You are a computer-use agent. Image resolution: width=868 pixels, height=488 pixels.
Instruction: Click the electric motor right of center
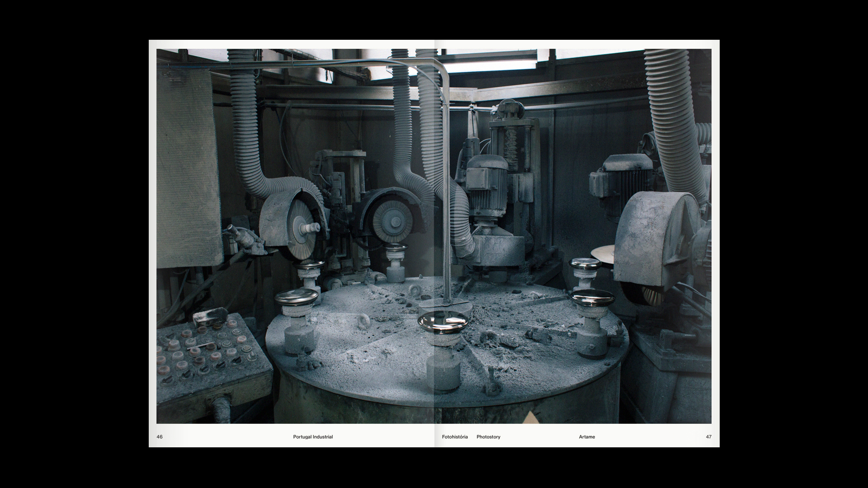pos(486,183)
